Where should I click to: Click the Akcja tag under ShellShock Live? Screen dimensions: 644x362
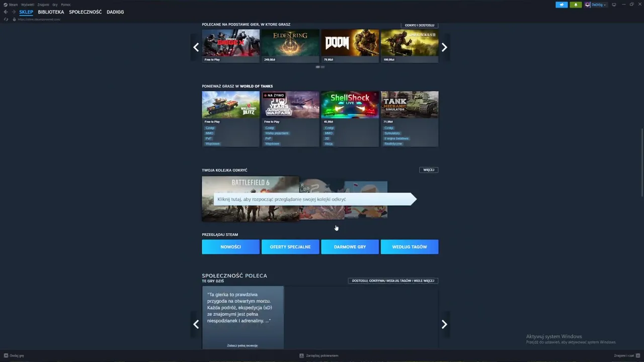[329, 144]
